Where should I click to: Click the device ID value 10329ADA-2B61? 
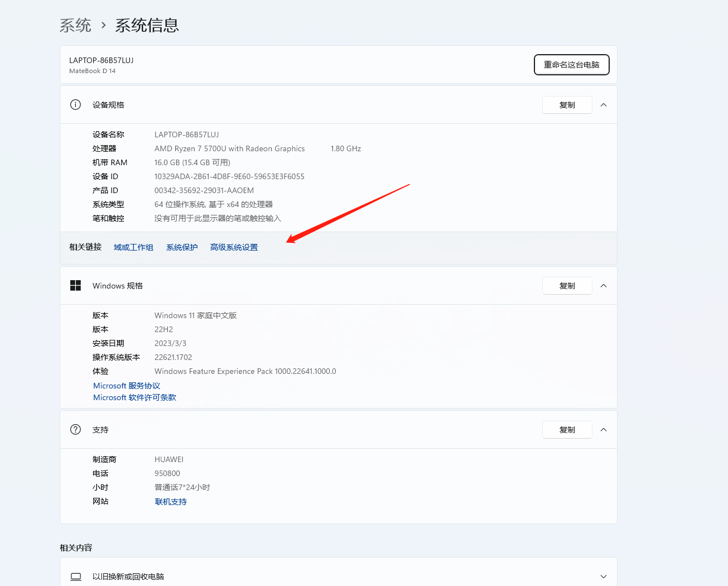pos(229,176)
